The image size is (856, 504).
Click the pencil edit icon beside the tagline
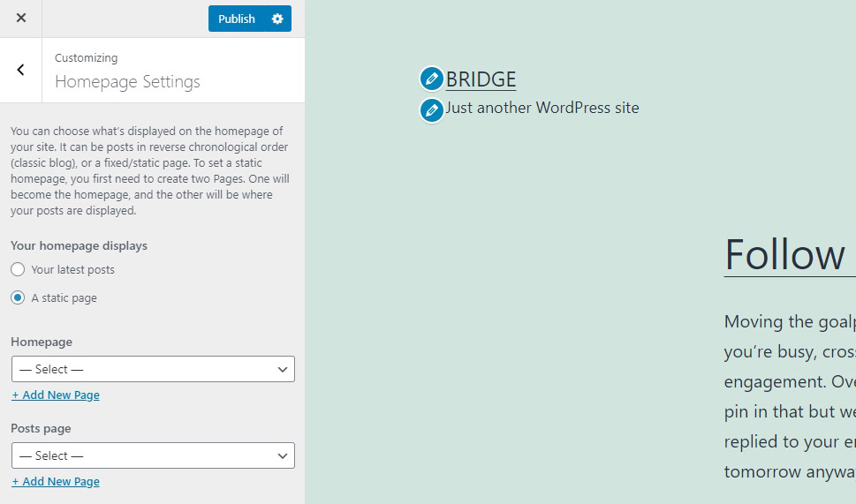pos(431,110)
